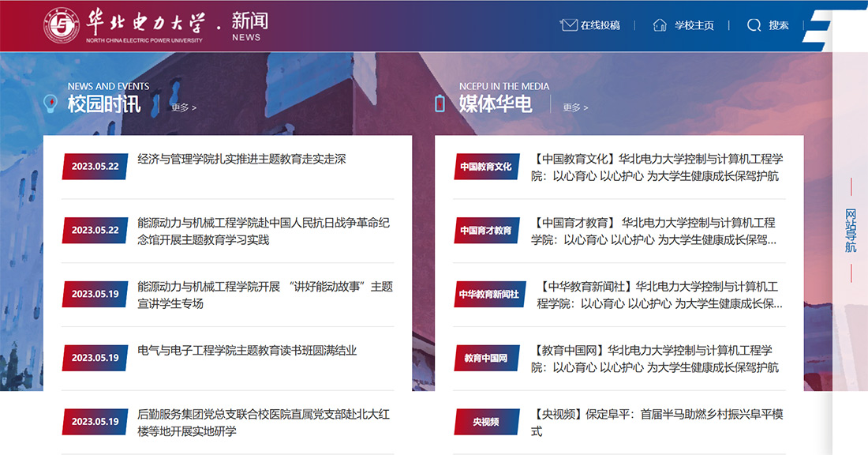Open article 经济与管理学院扎实推进主题教育走实走深
Screen dimensions: 868x455
pos(241,160)
